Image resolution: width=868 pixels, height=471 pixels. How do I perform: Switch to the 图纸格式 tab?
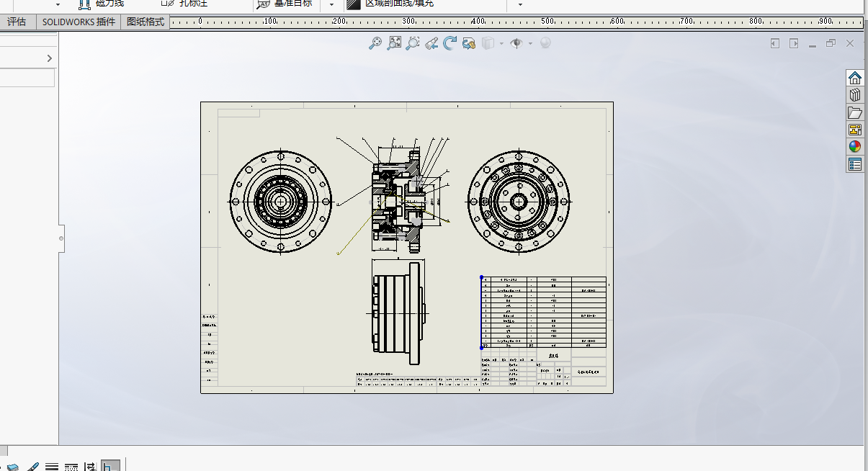(146, 22)
